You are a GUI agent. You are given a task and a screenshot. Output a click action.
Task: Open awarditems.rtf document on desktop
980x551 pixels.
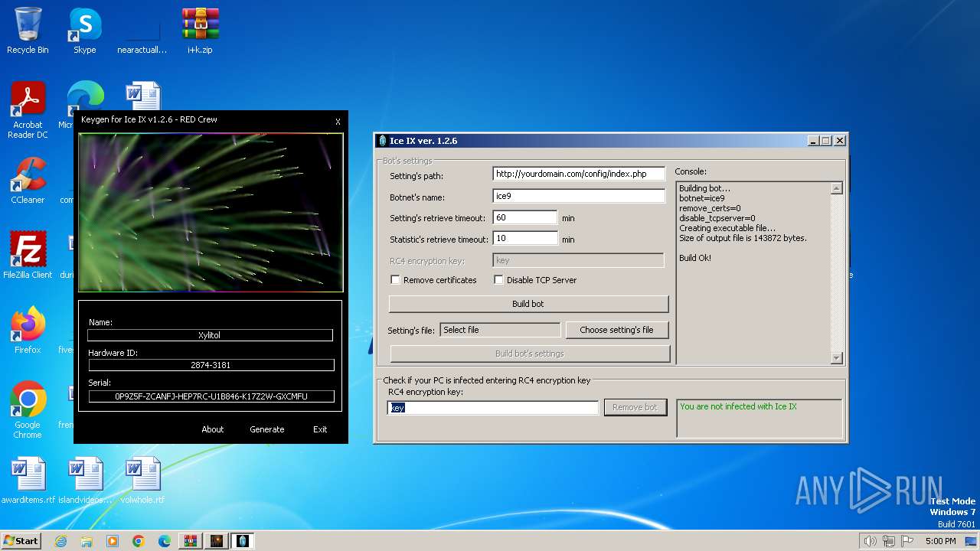point(28,481)
